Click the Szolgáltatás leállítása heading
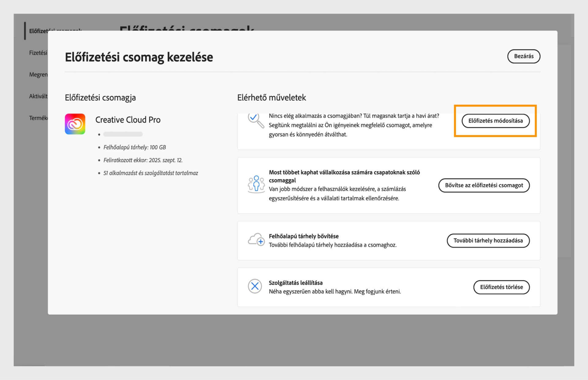Image resolution: width=588 pixels, height=380 pixels. coord(296,283)
